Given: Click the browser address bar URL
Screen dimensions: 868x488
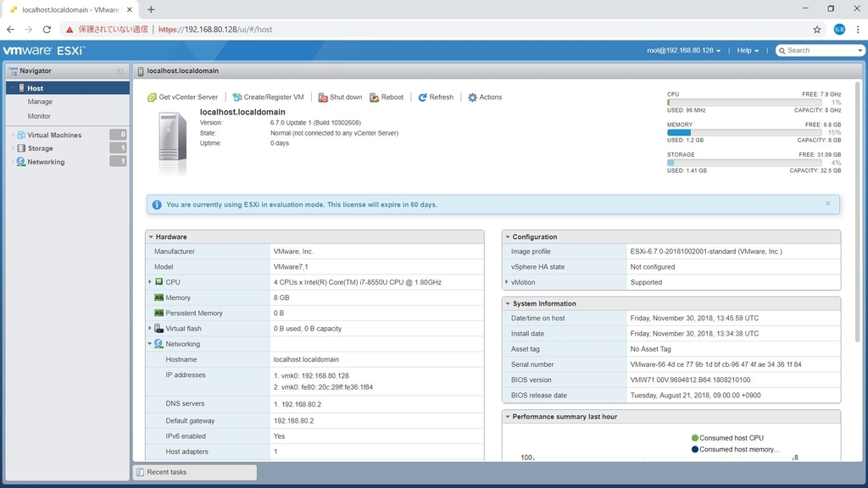Looking at the screenshot, I should click(x=215, y=30).
